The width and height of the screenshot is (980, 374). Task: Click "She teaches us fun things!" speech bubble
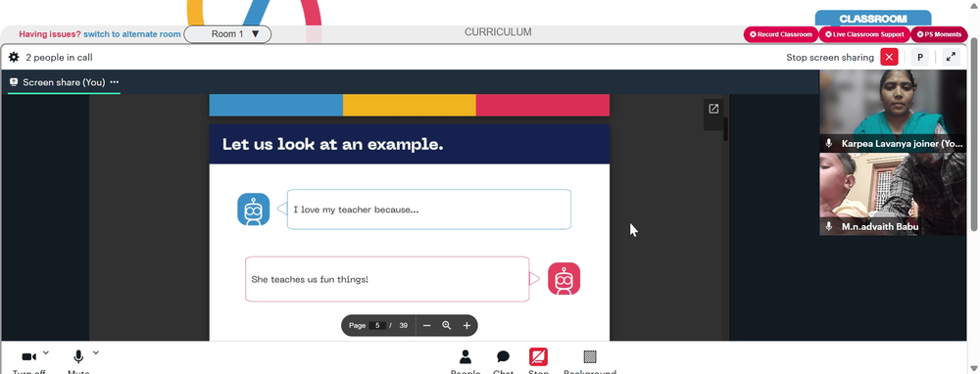pos(387,279)
